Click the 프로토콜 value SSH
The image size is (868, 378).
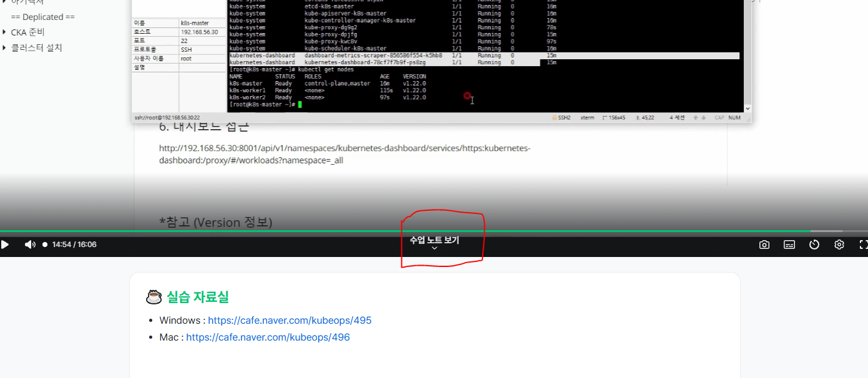click(x=187, y=49)
